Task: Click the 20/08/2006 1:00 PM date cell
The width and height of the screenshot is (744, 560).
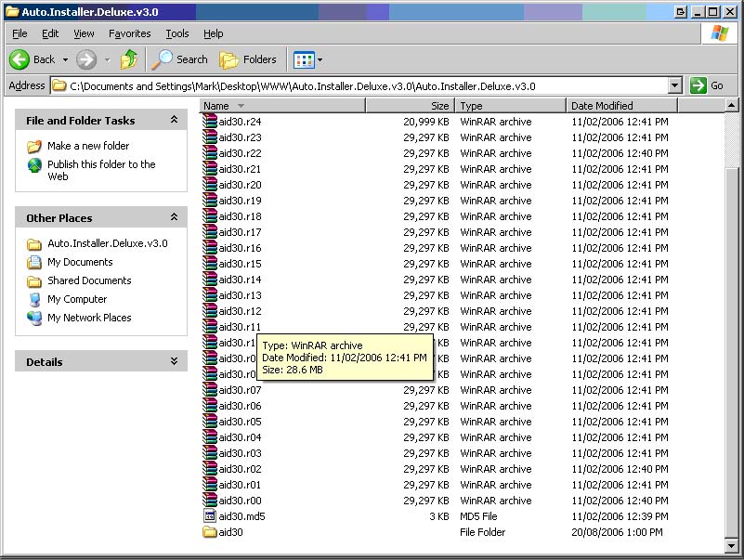Action: pyautogui.click(x=617, y=532)
